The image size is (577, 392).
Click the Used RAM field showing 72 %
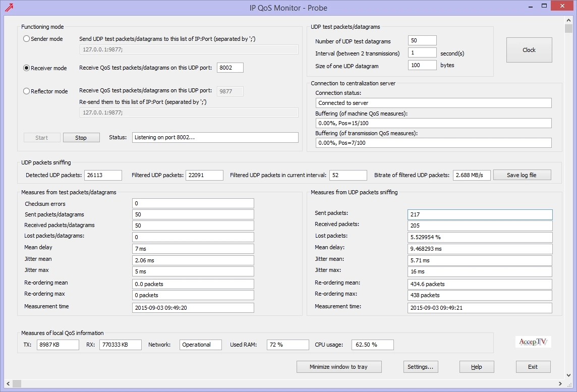288,345
